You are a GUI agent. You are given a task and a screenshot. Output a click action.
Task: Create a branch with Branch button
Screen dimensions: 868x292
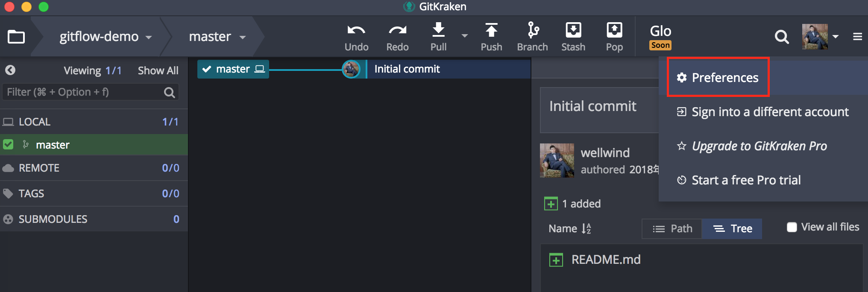point(532,37)
